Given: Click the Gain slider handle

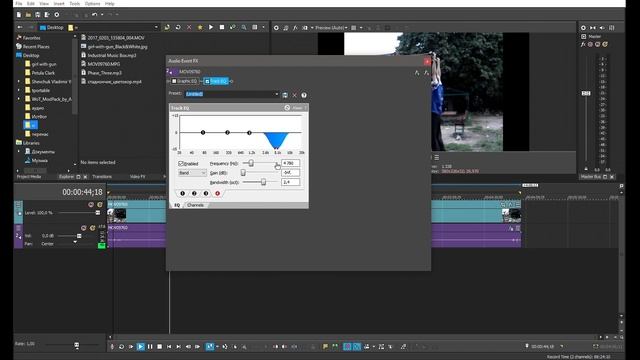Looking at the screenshot, I should point(243,173).
